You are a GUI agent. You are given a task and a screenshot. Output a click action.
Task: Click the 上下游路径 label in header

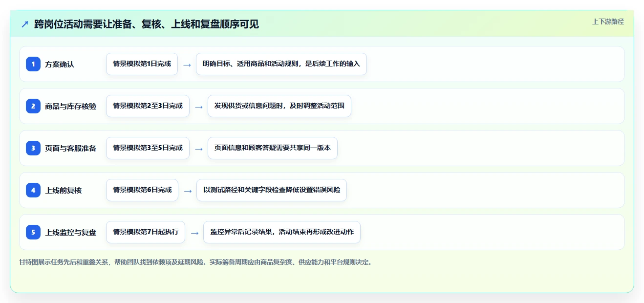608,22
